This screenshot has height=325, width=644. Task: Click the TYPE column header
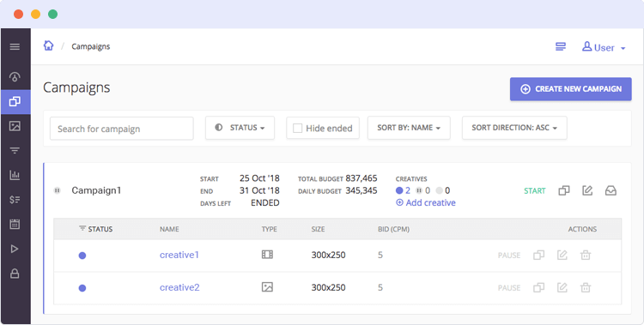pos(270,229)
